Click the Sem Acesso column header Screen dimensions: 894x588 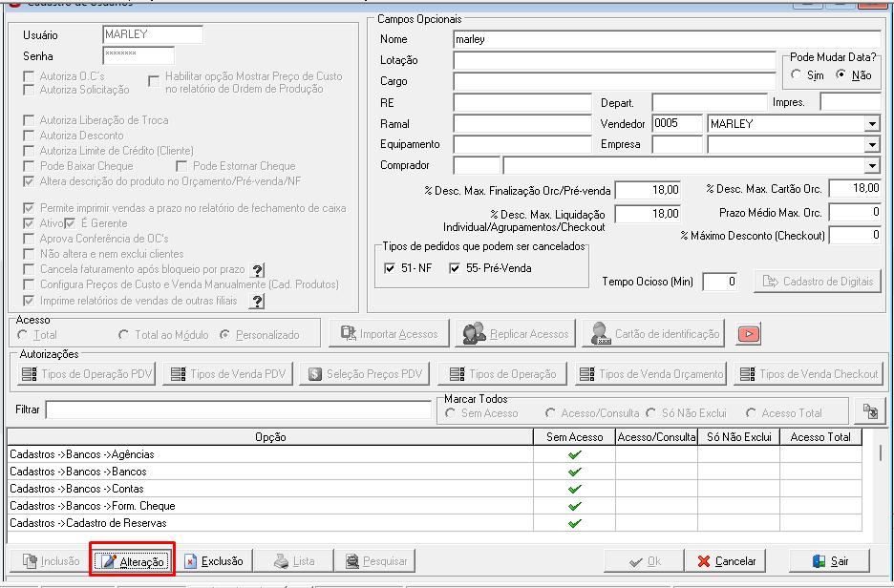click(575, 437)
